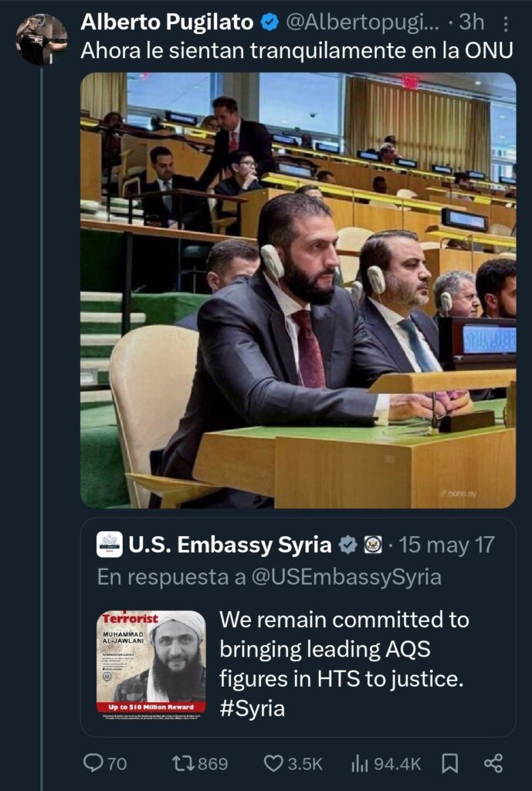The image size is (532, 791).
Task: Open the #Syria hashtag
Action: [252, 708]
